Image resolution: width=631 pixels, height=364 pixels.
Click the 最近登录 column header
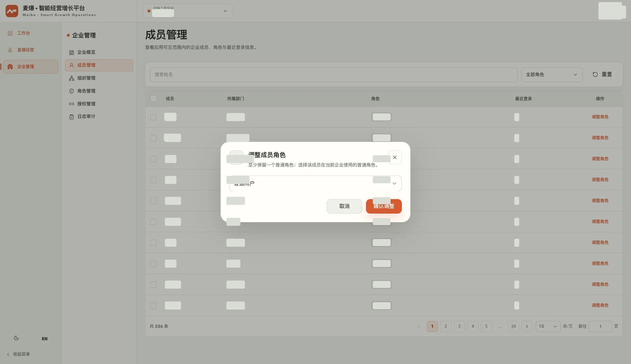523,99
